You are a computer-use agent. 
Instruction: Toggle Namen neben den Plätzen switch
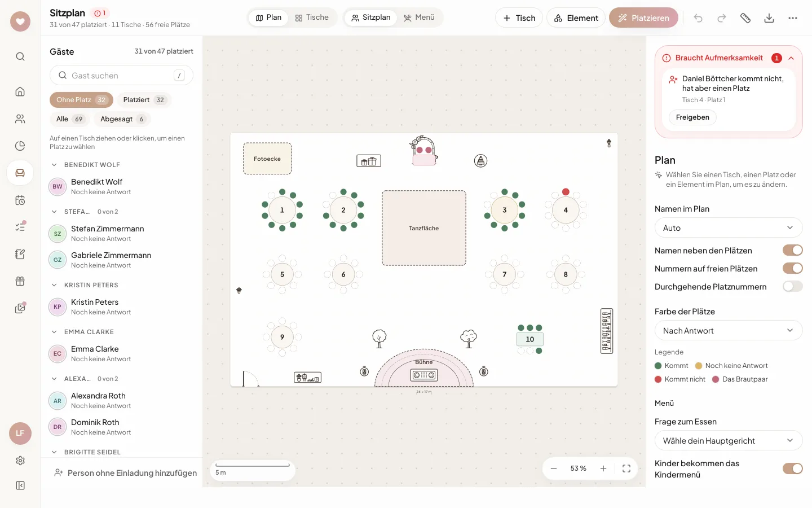793,250
